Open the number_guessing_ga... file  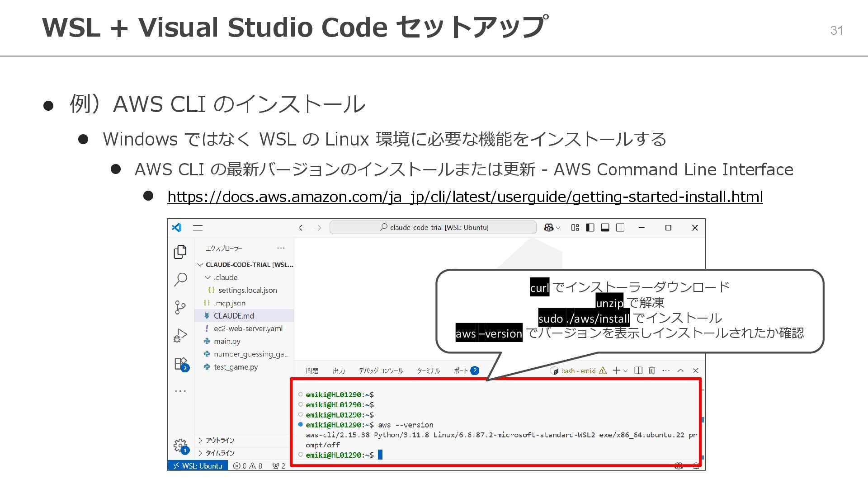244,354
